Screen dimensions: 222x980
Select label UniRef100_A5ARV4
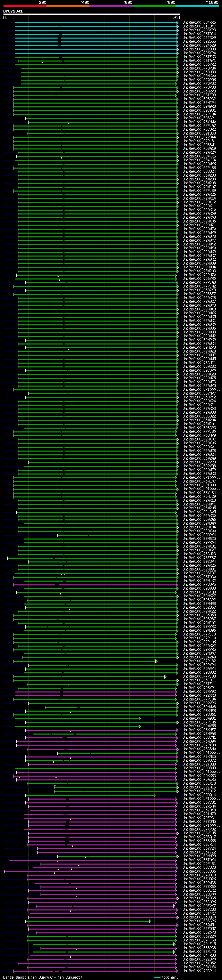click(x=199, y=535)
